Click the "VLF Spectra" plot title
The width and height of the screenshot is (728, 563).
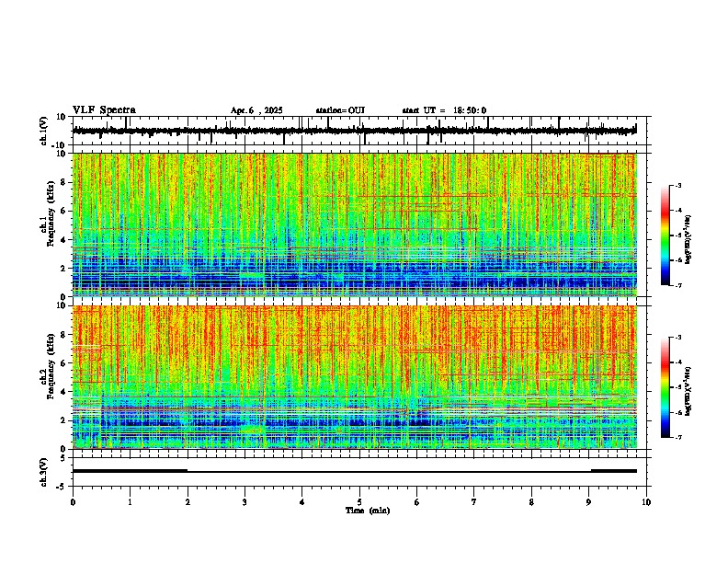point(104,110)
